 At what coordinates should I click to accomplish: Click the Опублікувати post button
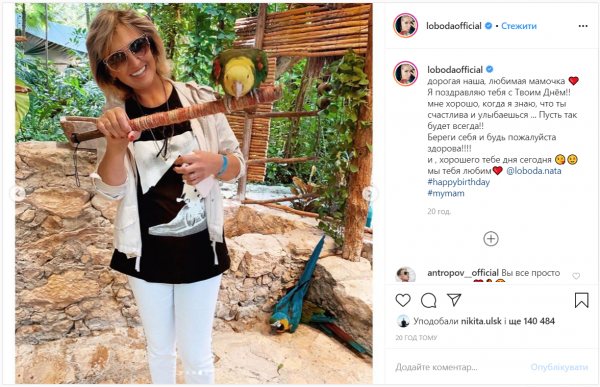559,367
